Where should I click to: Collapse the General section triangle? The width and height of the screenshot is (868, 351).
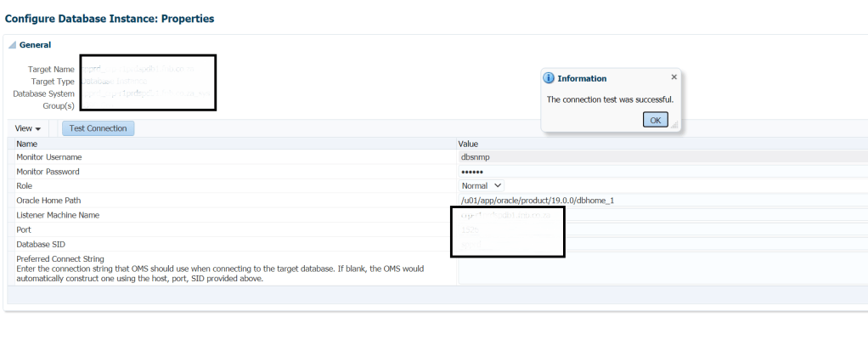[12, 45]
